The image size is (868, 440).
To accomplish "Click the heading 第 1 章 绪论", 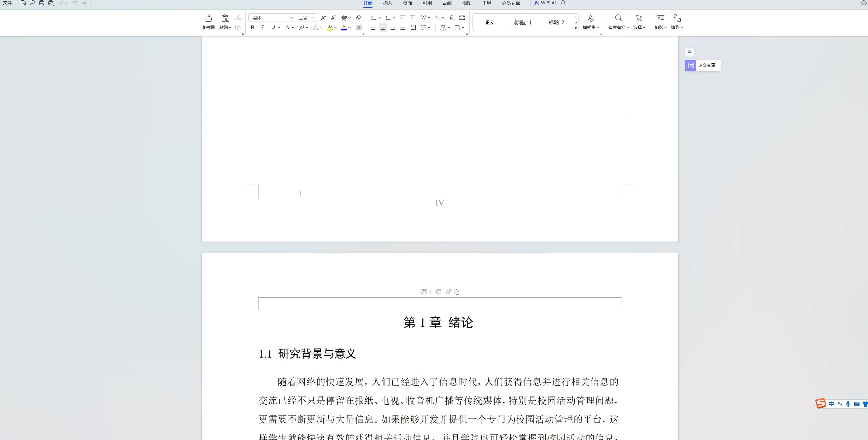I will (438, 323).
